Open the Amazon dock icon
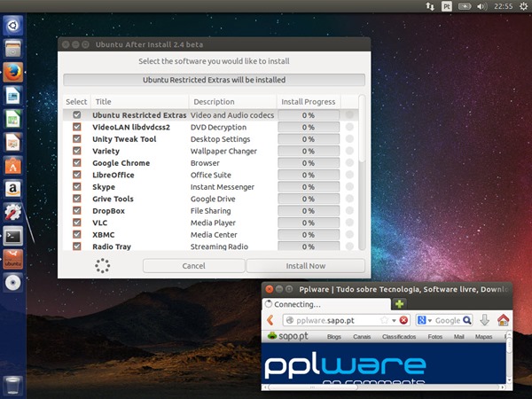Screen dimensions: 532x399 pyautogui.click(x=13, y=190)
